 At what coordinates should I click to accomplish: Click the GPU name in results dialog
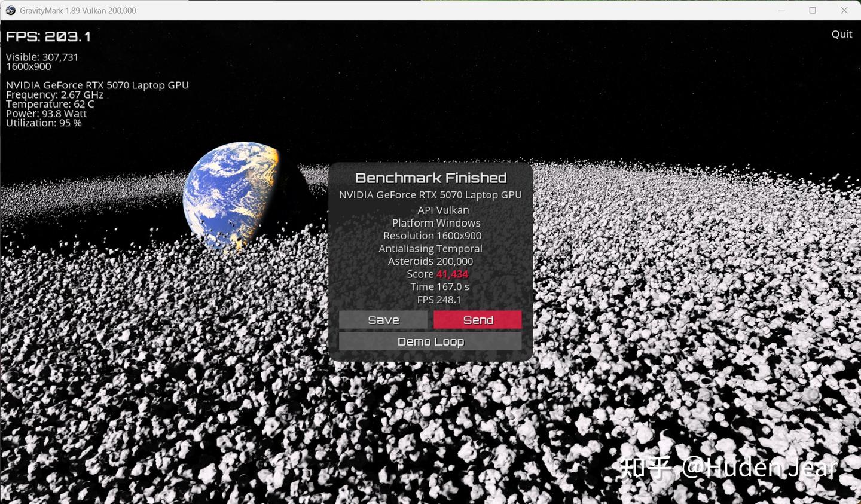[x=430, y=195]
